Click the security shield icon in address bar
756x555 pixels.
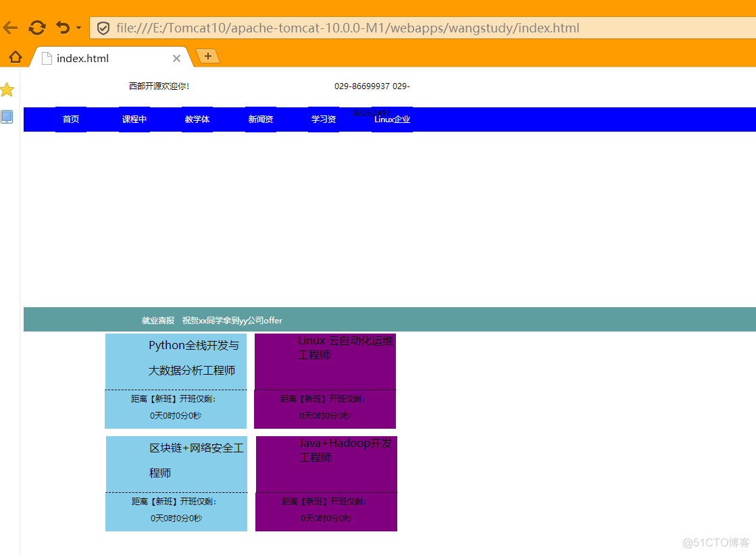point(103,28)
